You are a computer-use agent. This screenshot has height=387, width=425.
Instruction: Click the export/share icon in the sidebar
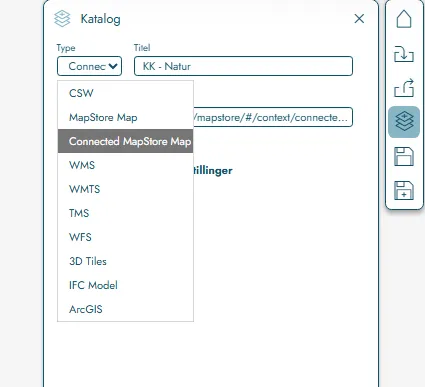(x=404, y=88)
